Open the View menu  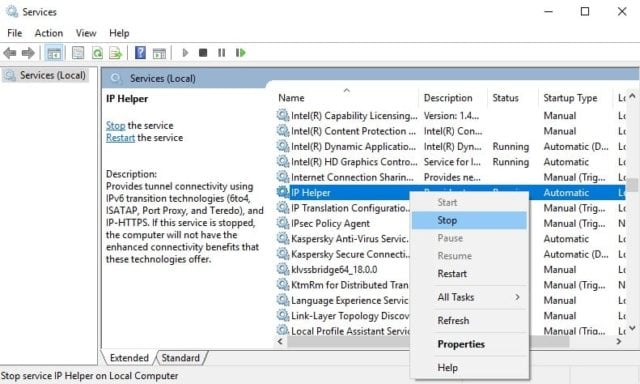86,33
